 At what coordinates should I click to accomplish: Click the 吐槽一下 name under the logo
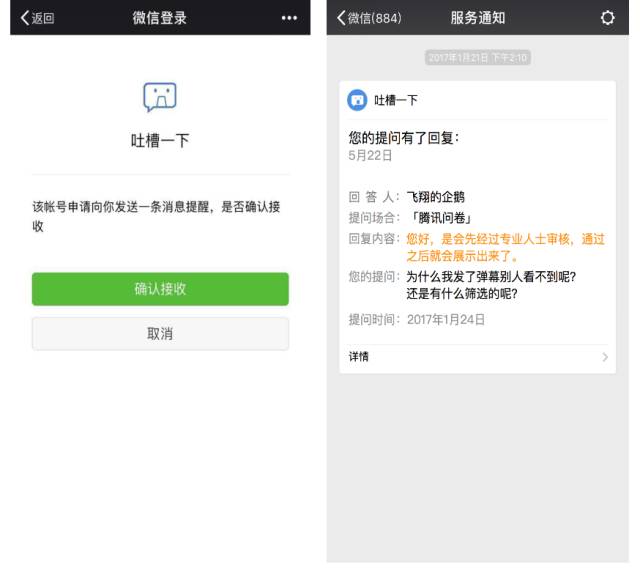160,140
